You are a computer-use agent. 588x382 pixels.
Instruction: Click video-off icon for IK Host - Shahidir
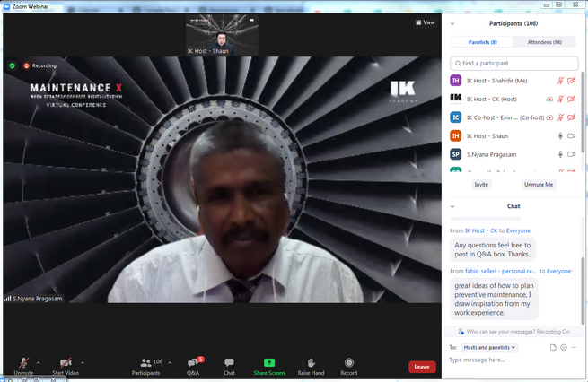[572, 81]
